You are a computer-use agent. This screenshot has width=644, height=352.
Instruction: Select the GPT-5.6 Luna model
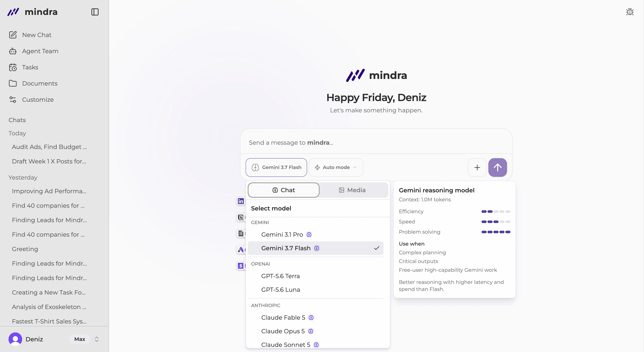pos(315,290)
